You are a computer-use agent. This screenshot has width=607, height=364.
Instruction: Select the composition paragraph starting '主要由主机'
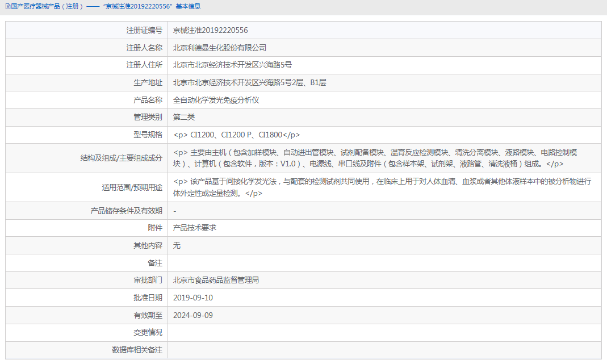(x=375, y=158)
